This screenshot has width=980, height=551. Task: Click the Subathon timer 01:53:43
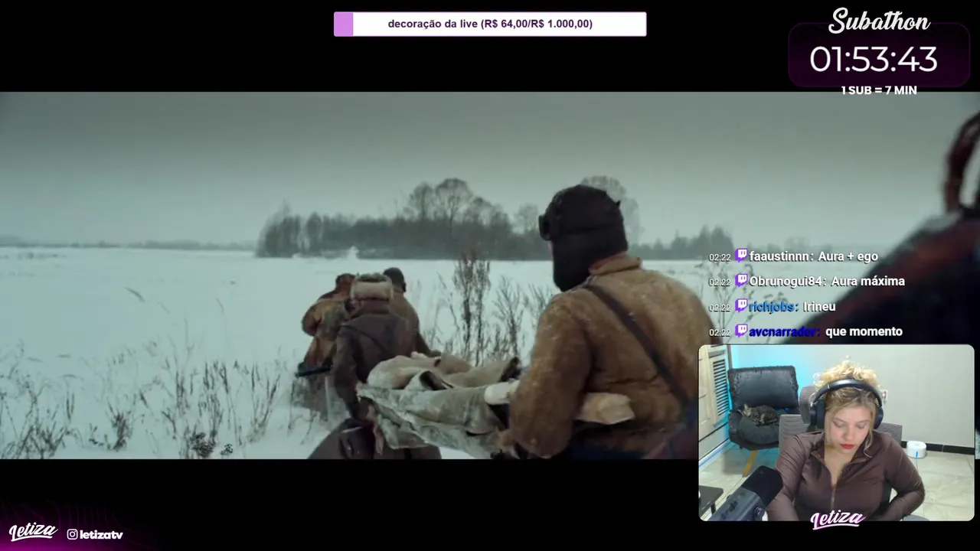tap(874, 60)
